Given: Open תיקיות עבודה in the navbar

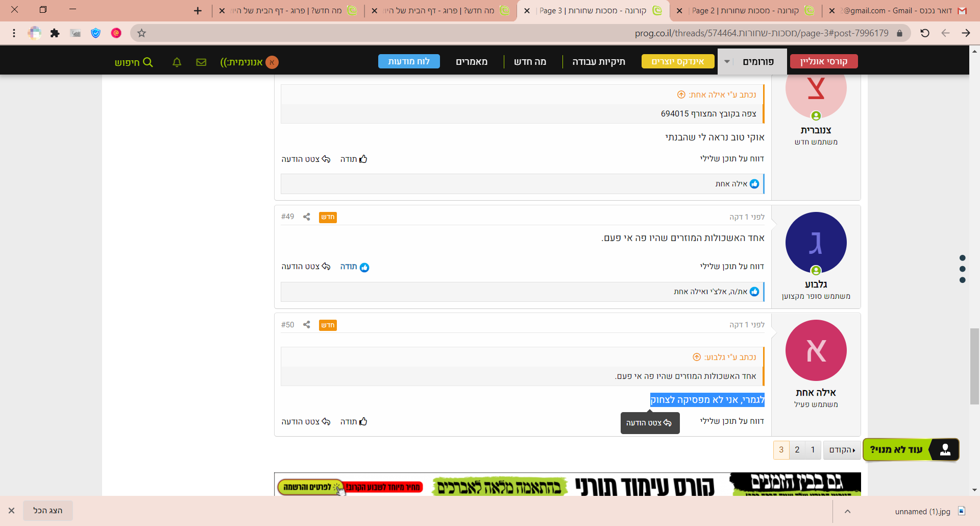Looking at the screenshot, I should 599,62.
